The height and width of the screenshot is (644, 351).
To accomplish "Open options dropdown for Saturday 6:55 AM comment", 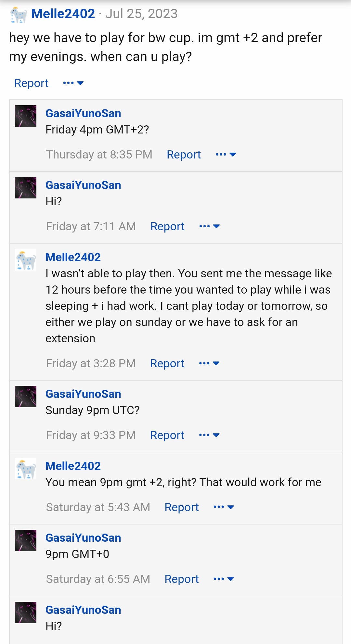I will (224, 579).
